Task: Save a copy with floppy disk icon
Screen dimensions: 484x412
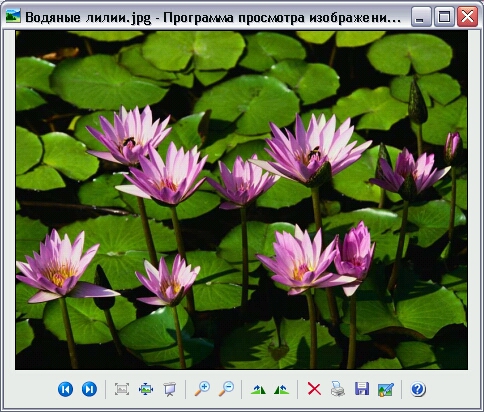Action: [x=362, y=389]
